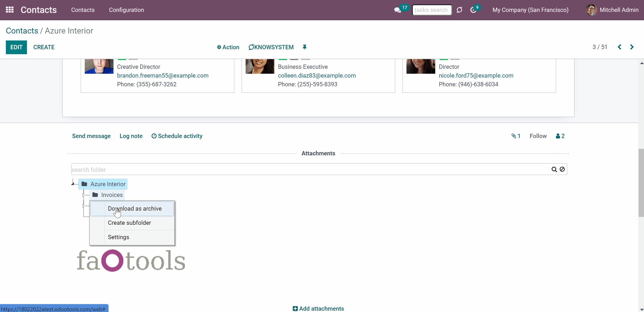Screen dimensions: 644x312
Task: Click the scrollbar up arrow
Action: coord(642,63)
